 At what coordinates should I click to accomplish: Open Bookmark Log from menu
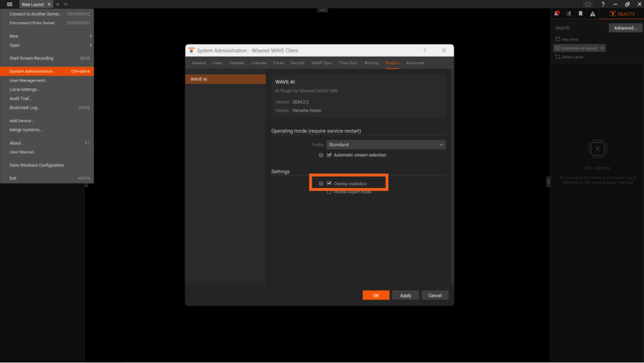click(47, 107)
